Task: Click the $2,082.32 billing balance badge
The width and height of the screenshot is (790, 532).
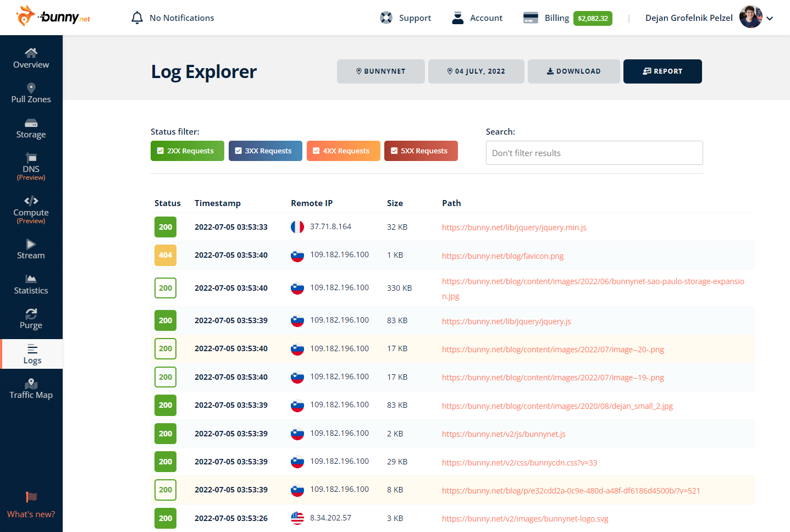Action: [x=593, y=18]
